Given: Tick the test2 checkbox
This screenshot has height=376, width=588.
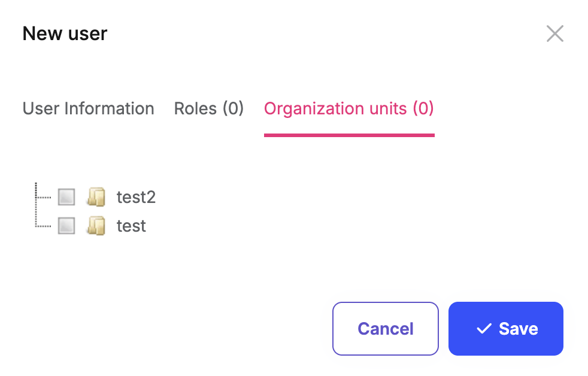Looking at the screenshot, I should (x=66, y=197).
